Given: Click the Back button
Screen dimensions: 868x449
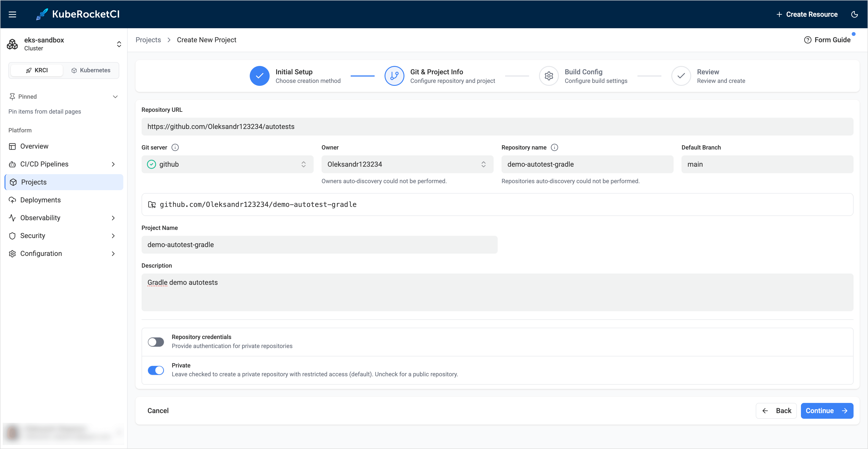Looking at the screenshot, I should coord(776,411).
